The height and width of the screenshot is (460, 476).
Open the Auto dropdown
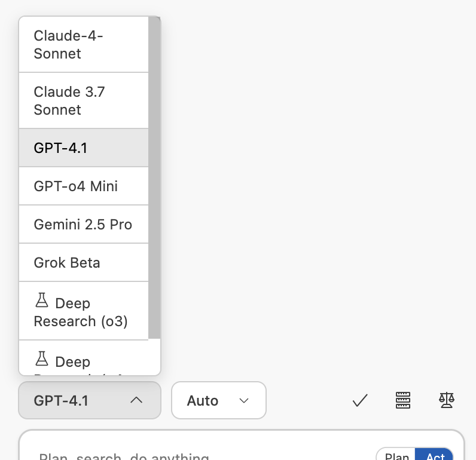click(x=219, y=400)
